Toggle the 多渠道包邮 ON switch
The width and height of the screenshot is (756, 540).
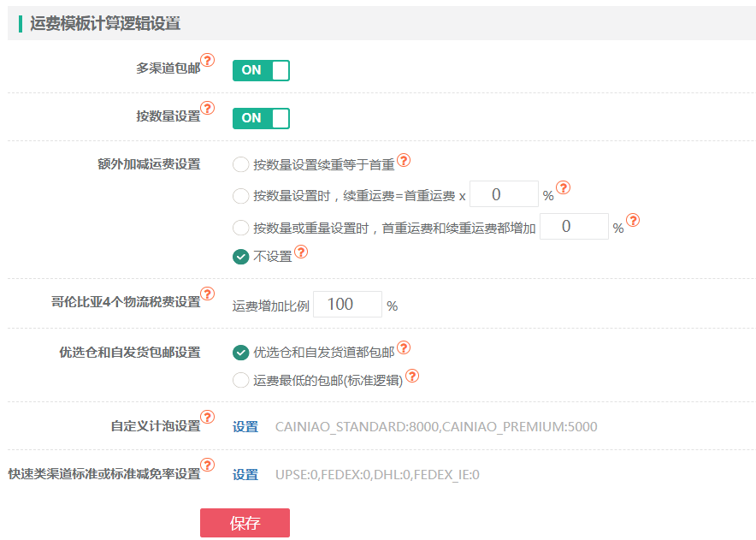(x=261, y=70)
